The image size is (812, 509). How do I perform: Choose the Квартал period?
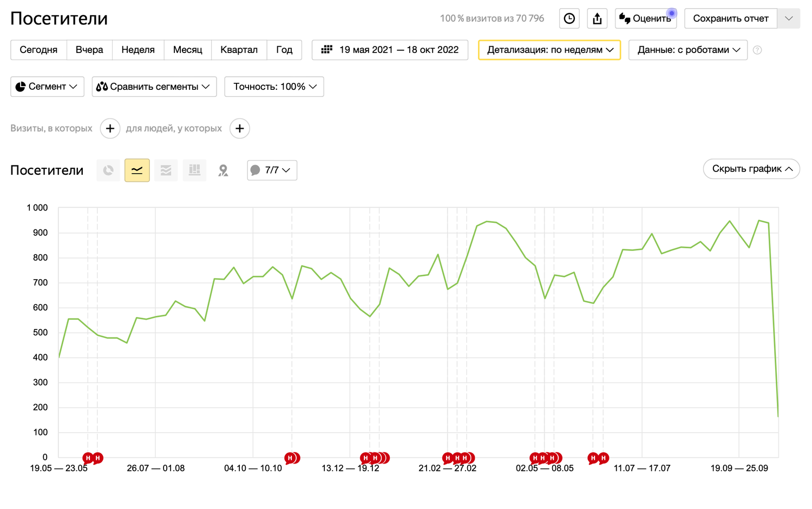click(239, 50)
